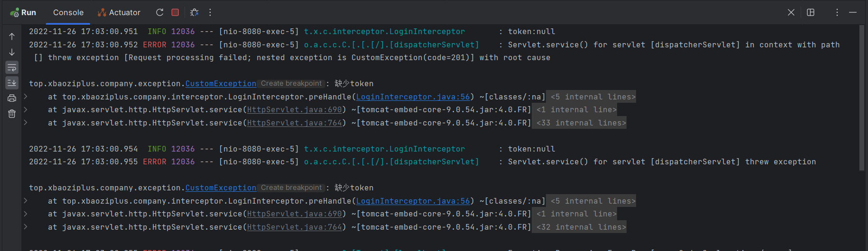This screenshot has width=868, height=251.
Task: Open the three-dot more actions menu beside debug
Action: 210,12
